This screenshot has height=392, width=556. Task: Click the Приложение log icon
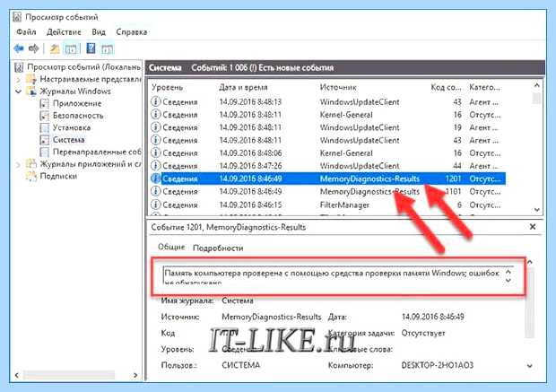coord(44,103)
